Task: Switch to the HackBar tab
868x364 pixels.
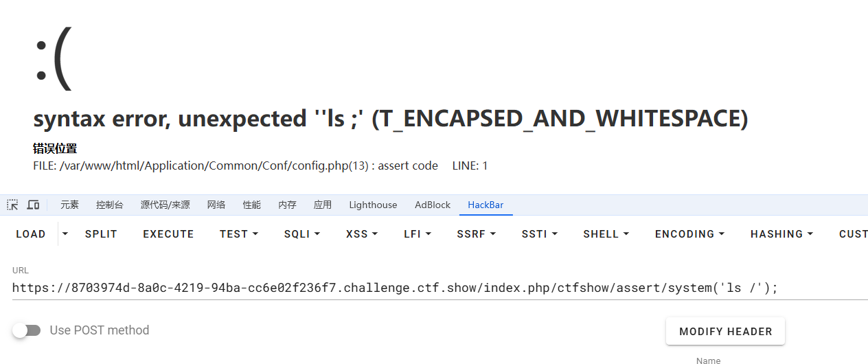Action: (x=486, y=205)
